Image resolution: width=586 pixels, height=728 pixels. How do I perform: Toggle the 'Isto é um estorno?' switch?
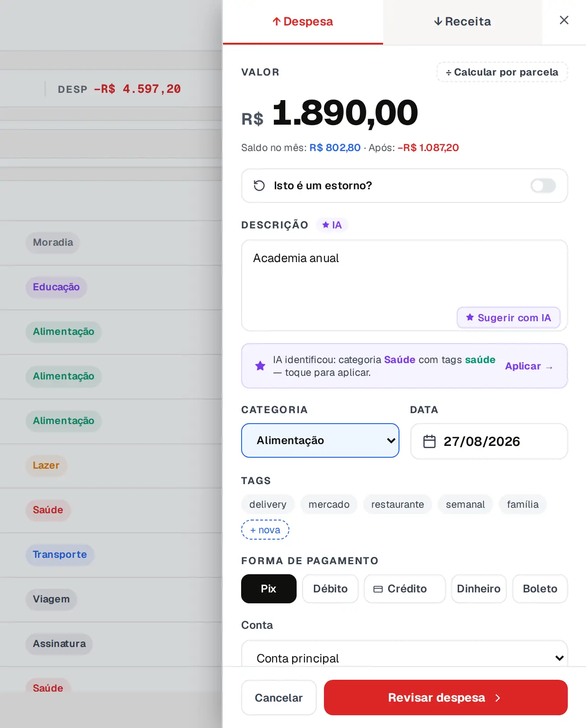(543, 186)
